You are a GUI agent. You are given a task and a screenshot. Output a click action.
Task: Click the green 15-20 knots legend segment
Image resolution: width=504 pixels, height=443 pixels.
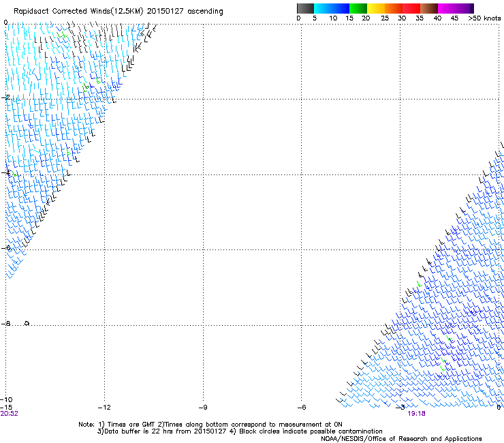pos(358,8)
